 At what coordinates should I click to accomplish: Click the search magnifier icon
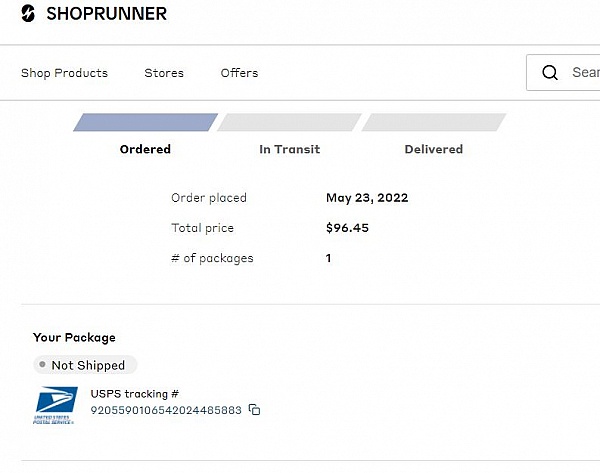tap(550, 72)
